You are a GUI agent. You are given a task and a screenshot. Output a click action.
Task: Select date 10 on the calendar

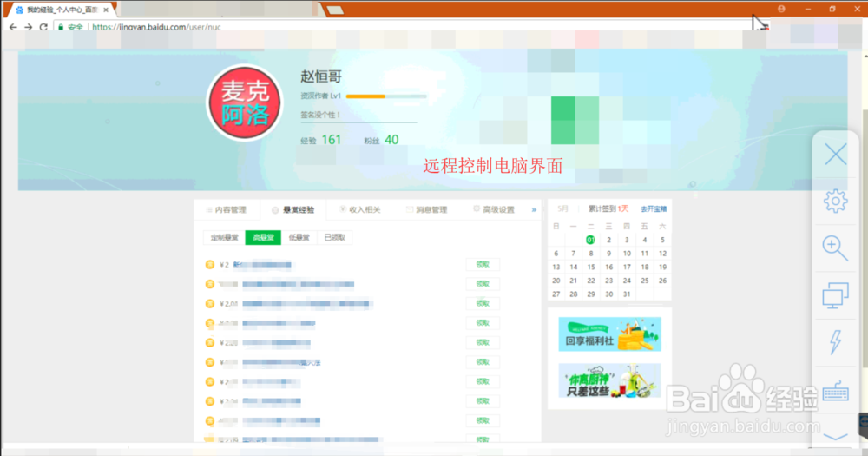pyautogui.click(x=627, y=254)
